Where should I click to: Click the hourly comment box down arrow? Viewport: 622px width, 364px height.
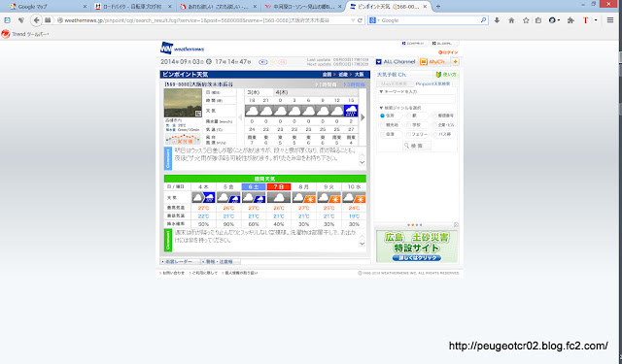coord(362,162)
